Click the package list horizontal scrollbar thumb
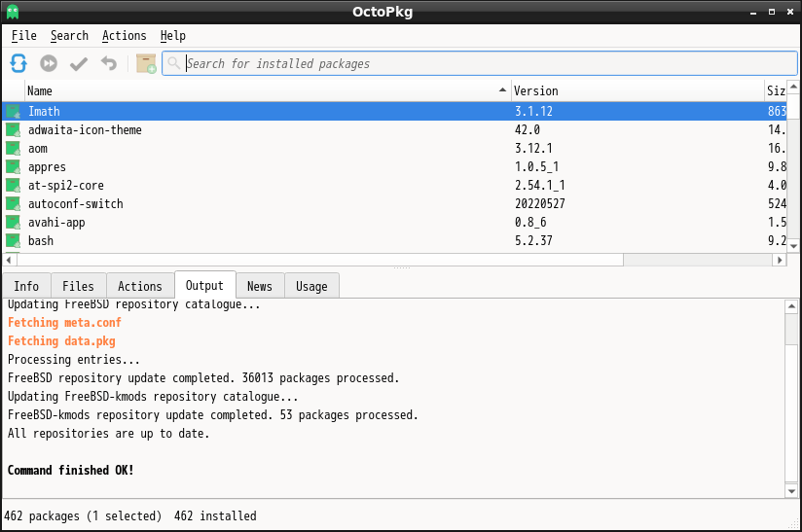The width and height of the screenshot is (802, 532). pos(320,260)
